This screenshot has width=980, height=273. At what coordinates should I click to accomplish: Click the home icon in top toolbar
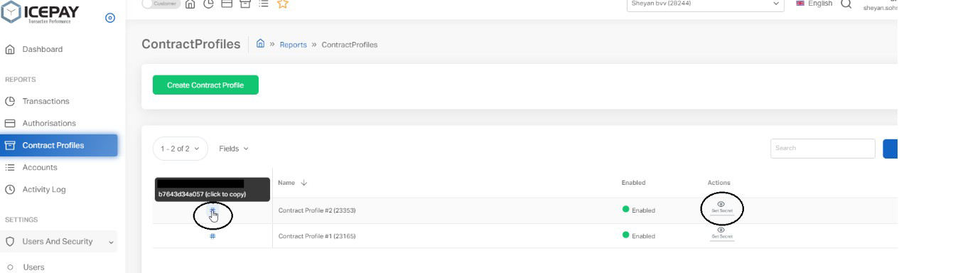click(190, 4)
